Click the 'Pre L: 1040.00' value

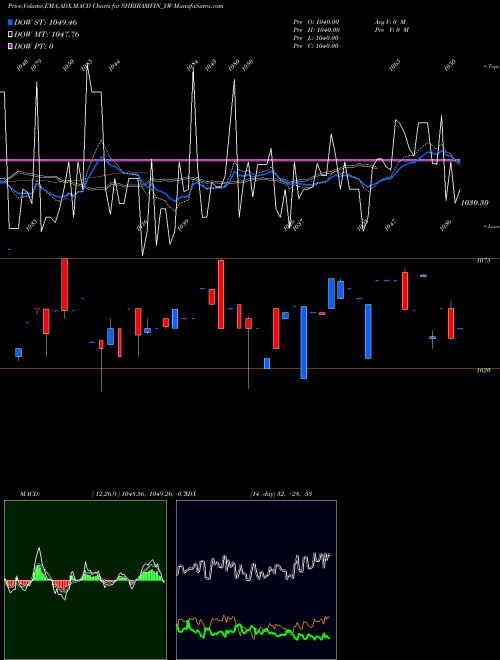click(x=316, y=38)
